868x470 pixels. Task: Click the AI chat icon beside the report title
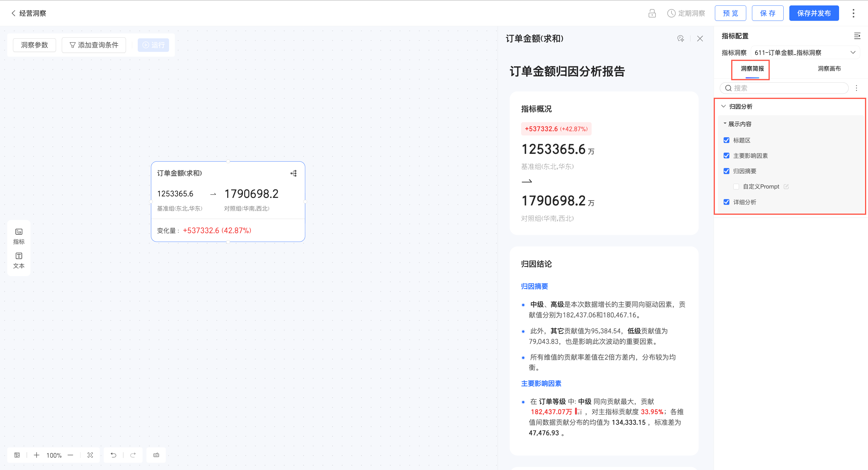[681, 38]
